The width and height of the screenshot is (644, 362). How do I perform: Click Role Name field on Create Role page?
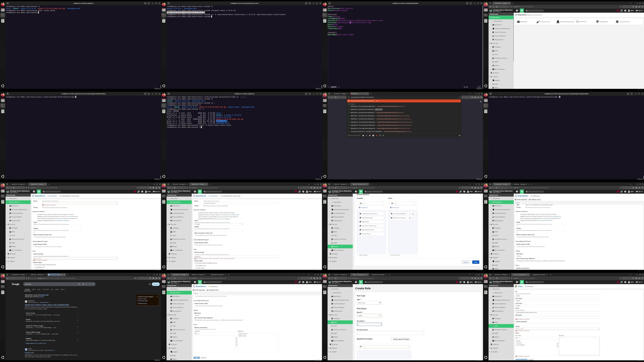pos(369,324)
